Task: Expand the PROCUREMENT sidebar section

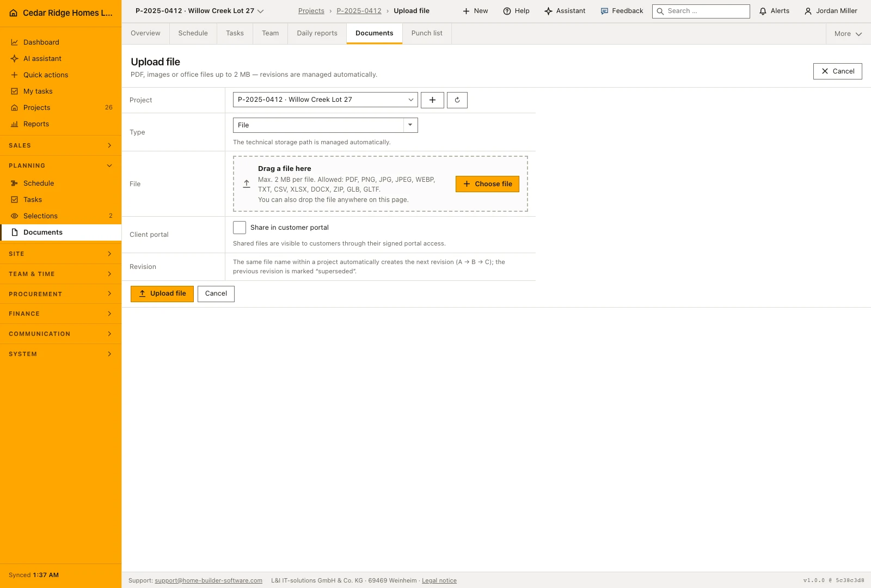Action: pos(60,294)
